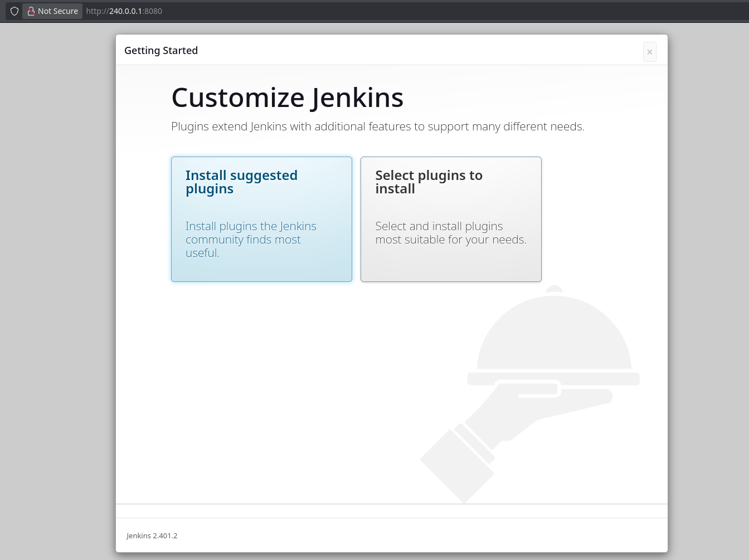Click the Install suggested plugins card

[x=261, y=219]
